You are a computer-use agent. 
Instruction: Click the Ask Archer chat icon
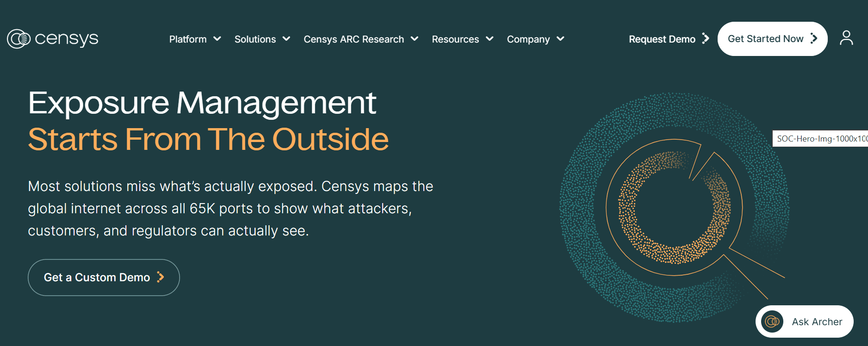coord(772,321)
